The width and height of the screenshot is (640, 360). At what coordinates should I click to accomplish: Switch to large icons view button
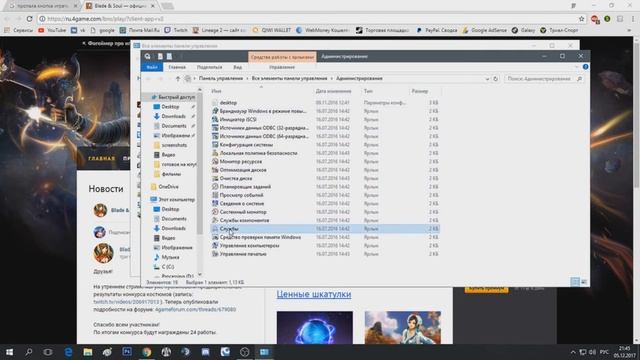pos(584,282)
